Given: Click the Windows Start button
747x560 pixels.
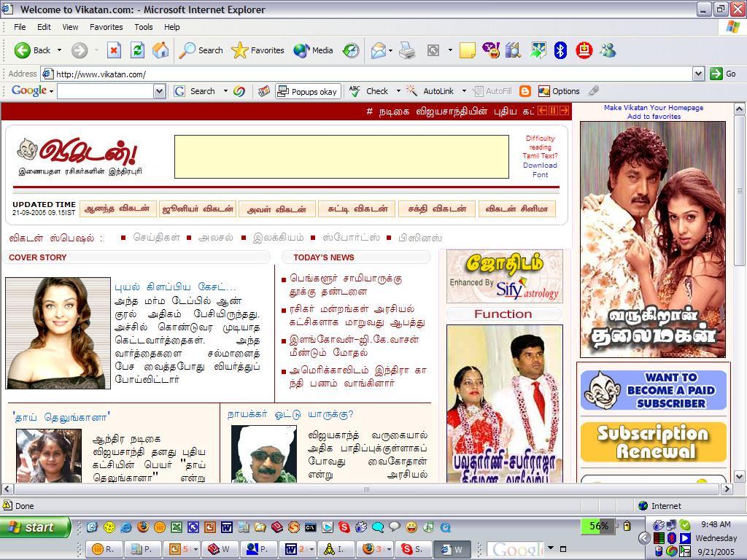Looking at the screenshot, I should pos(35,527).
